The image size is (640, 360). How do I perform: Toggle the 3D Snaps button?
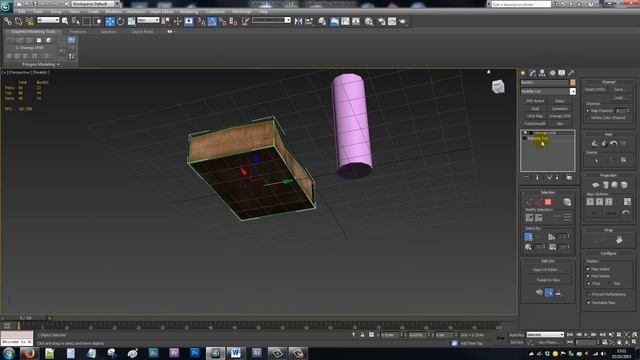coord(201,21)
